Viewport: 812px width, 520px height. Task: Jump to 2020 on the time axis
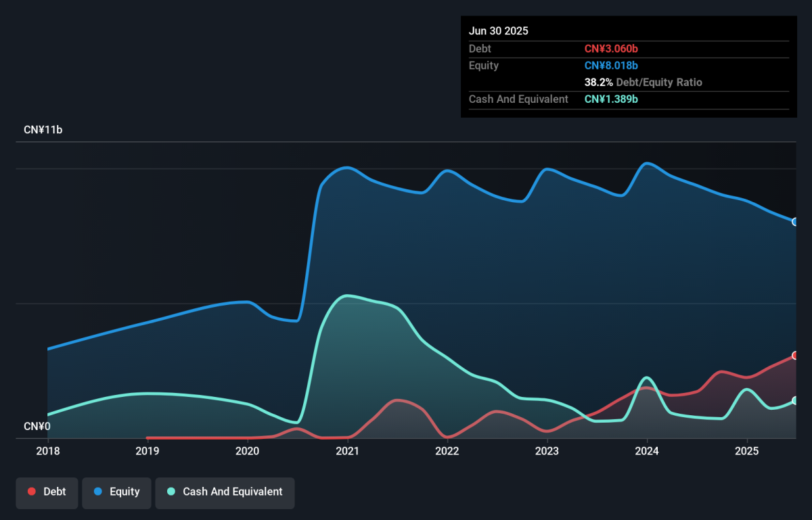pos(248,451)
